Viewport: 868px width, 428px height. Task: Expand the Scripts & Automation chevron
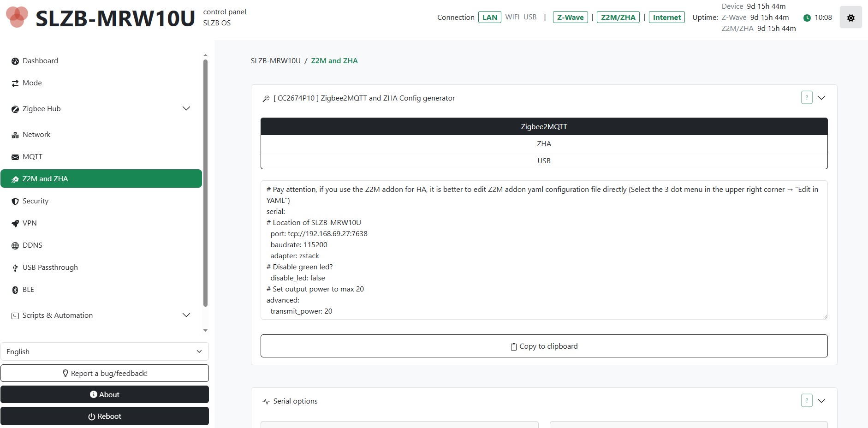tap(186, 315)
